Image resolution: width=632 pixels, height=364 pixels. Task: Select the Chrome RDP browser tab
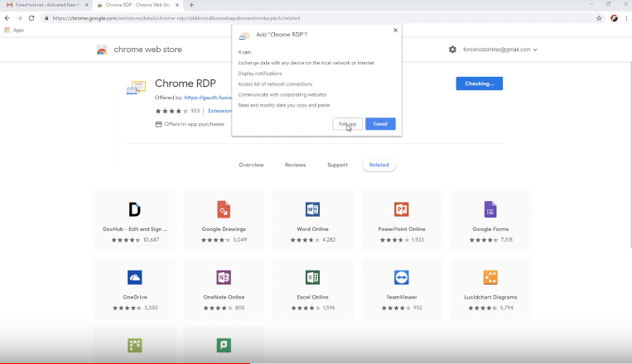pyautogui.click(x=137, y=5)
